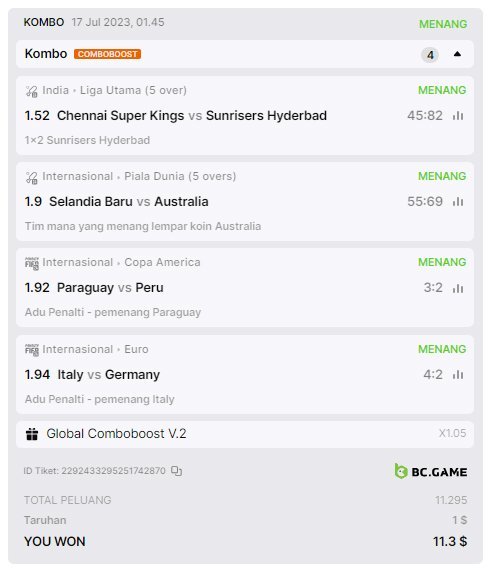
Task: Click the gift icon beside Global Comboboost
Action: (32, 434)
